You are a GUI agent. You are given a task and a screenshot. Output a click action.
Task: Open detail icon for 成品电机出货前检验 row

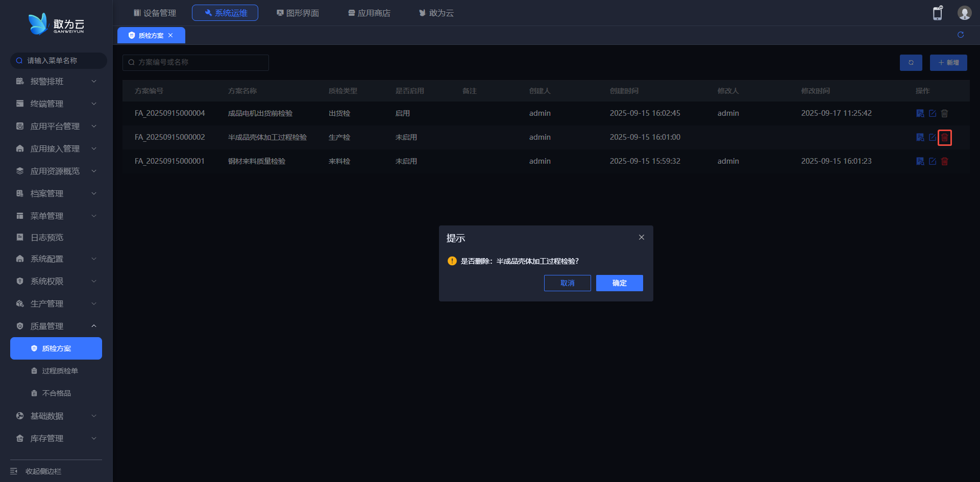click(x=920, y=113)
